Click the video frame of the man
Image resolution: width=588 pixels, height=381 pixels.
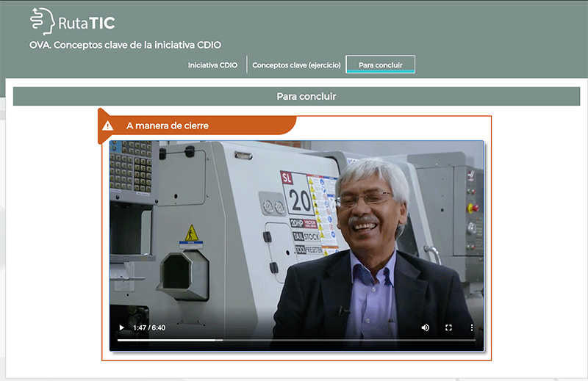click(x=297, y=246)
